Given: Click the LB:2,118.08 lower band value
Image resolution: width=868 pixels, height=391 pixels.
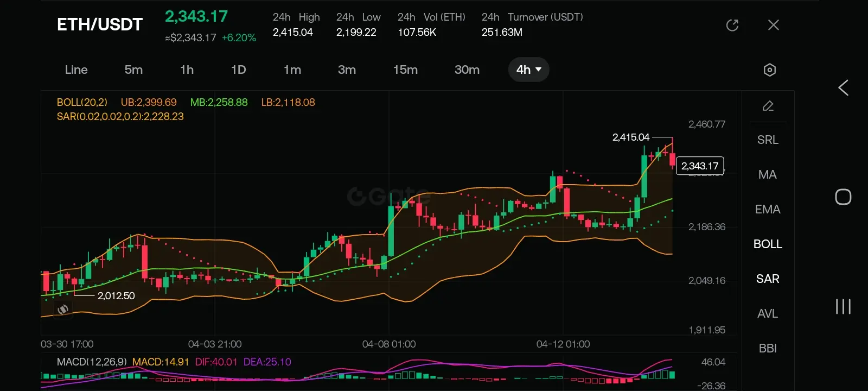Looking at the screenshot, I should click(x=288, y=102).
